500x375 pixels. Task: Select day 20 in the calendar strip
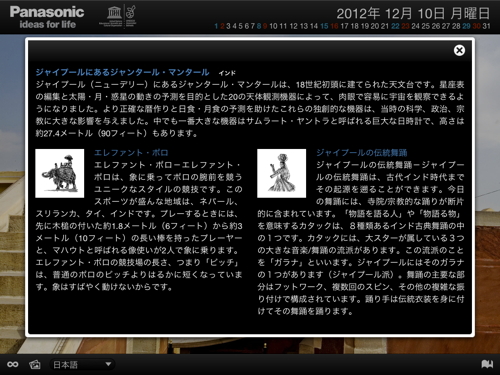pyautogui.click(x=375, y=26)
